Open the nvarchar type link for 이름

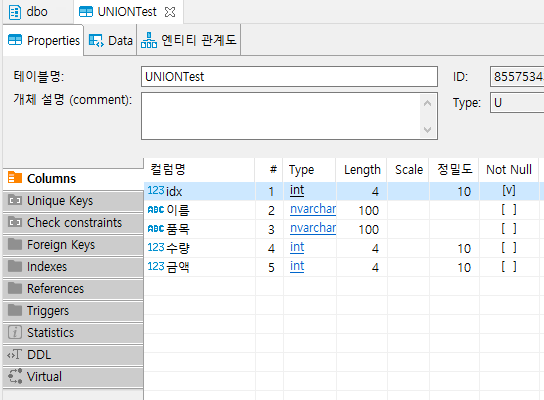coord(313,209)
